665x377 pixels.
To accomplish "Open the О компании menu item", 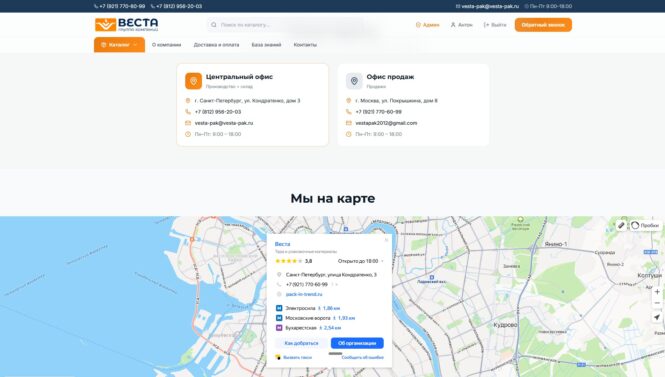I will pos(166,45).
